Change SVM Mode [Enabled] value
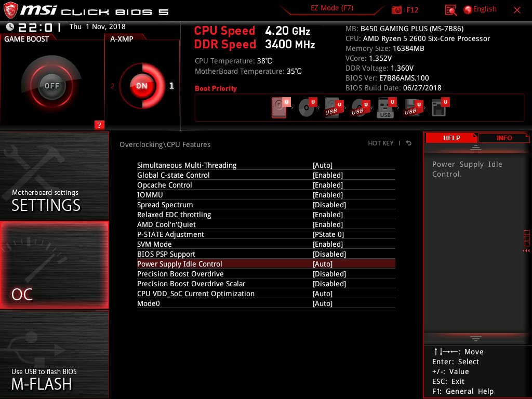532x399 pixels. [x=328, y=244]
